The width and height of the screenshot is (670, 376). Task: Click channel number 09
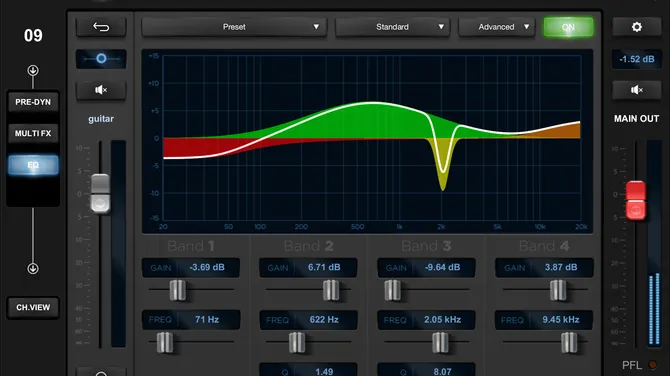click(33, 35)
